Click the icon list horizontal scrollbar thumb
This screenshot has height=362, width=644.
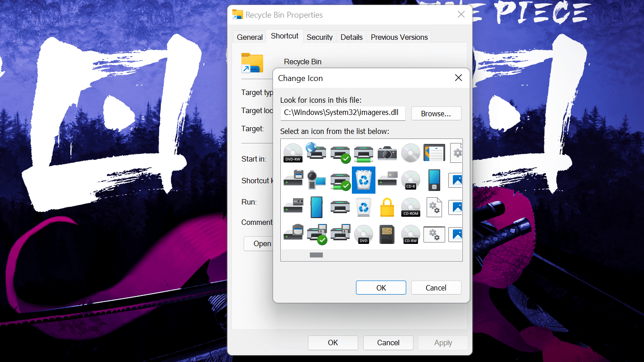[316, 255]
